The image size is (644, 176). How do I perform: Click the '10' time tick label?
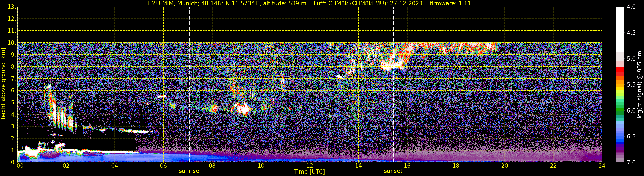tap(261, 166)
